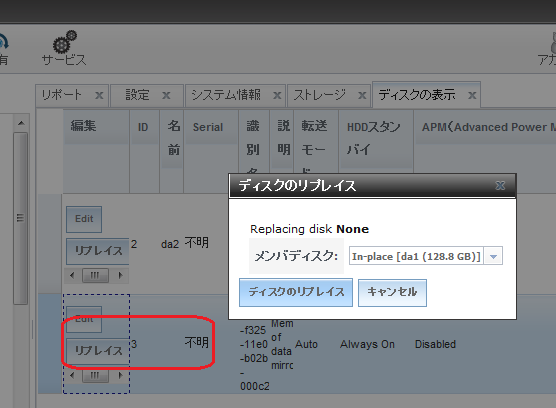Viewport: 556px width, 408px height.
Task: Click the キャンセル button
Action: (x=392, y=292)
